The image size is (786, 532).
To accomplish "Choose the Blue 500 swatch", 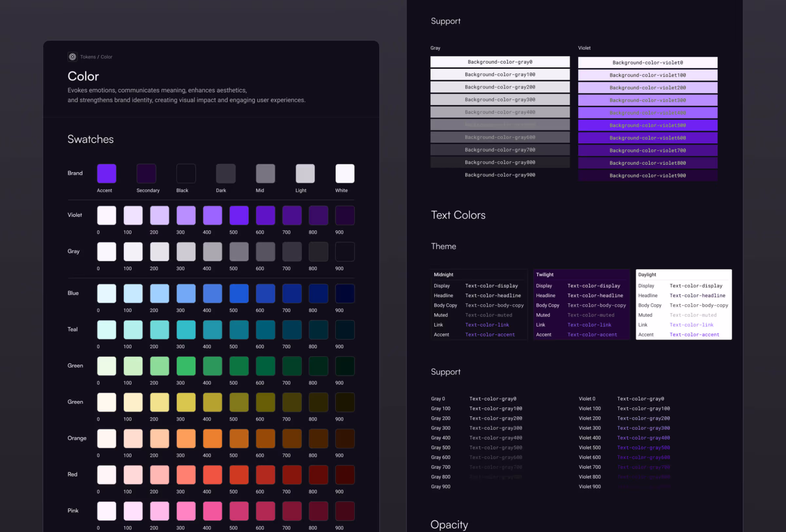I will click(239, 294).
